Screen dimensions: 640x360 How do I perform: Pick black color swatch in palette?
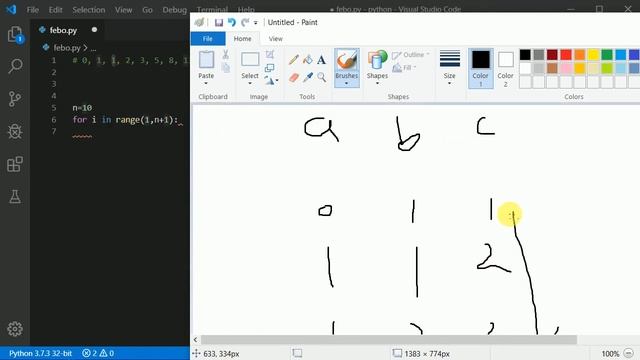point(525,55)
